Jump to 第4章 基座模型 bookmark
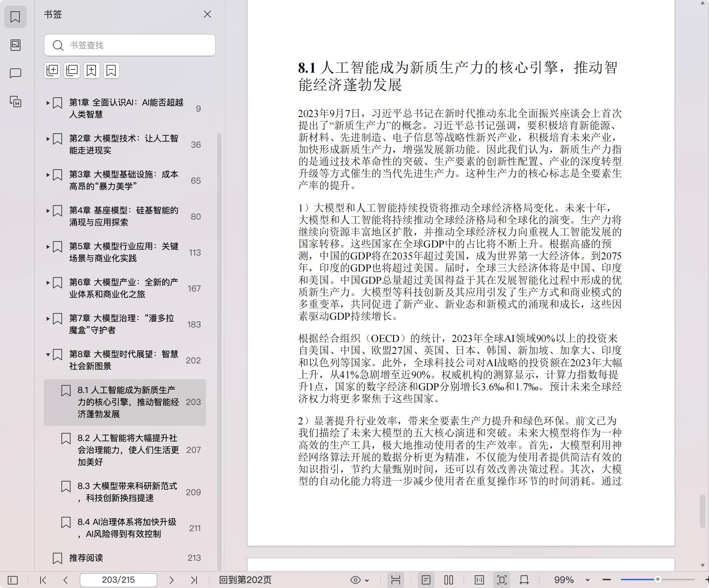This screenshot has height=588, width=709. [x=123, y=216]
